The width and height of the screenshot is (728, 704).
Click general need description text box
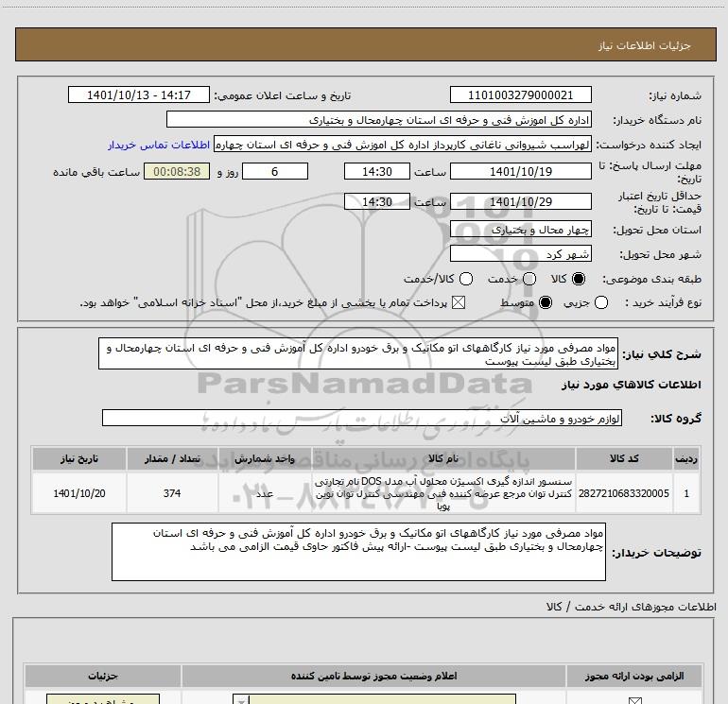[x=358, y=353]
